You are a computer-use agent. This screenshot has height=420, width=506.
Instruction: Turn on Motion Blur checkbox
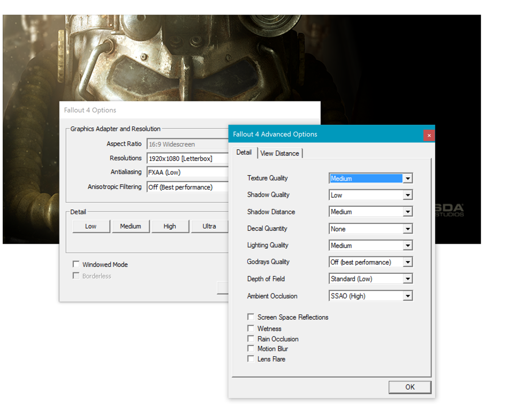(x=251, y=348)
